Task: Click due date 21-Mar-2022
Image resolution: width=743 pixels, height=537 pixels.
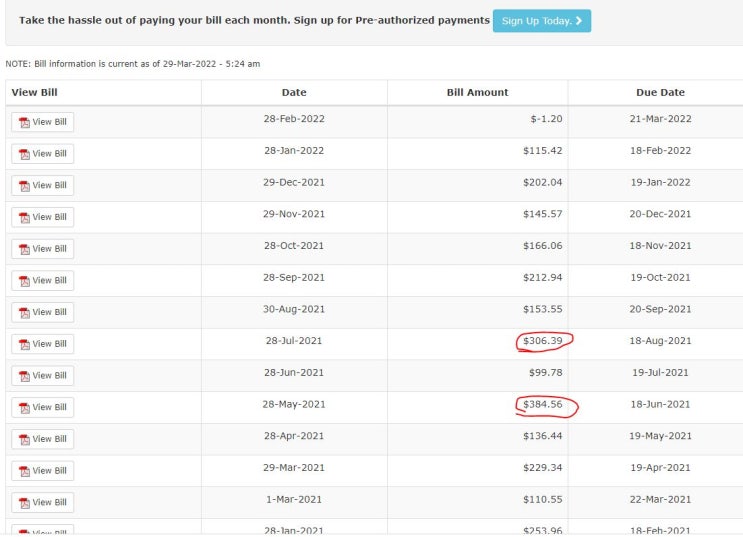Action: coord(660,119)
